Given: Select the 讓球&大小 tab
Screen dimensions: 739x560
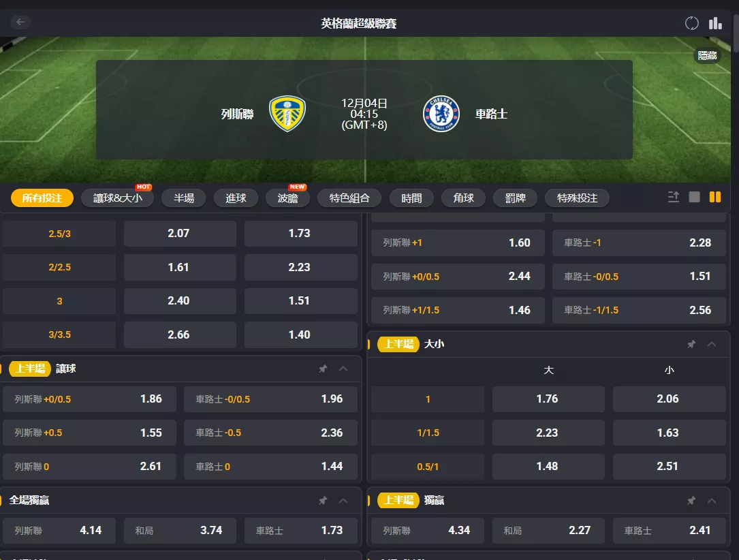Looking at the screenshot, I should pyautogui.click(x=117, y=198).
